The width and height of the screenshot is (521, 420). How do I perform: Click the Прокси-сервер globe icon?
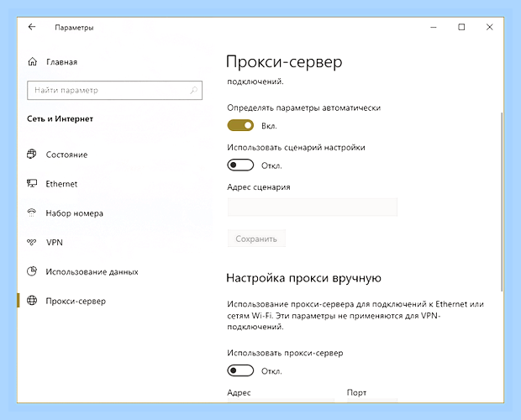(x=32, y=301)
